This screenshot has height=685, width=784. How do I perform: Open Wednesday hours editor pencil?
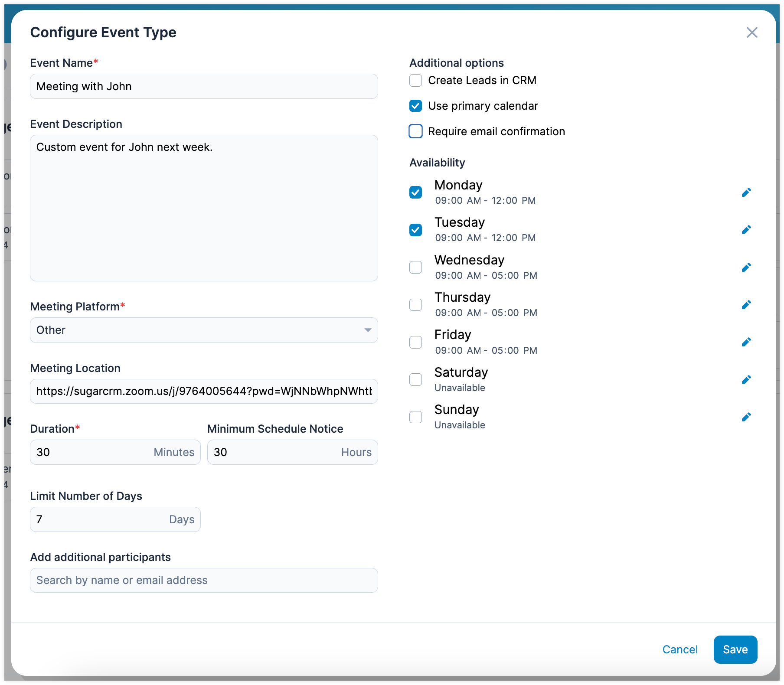[x=746, y=267]
